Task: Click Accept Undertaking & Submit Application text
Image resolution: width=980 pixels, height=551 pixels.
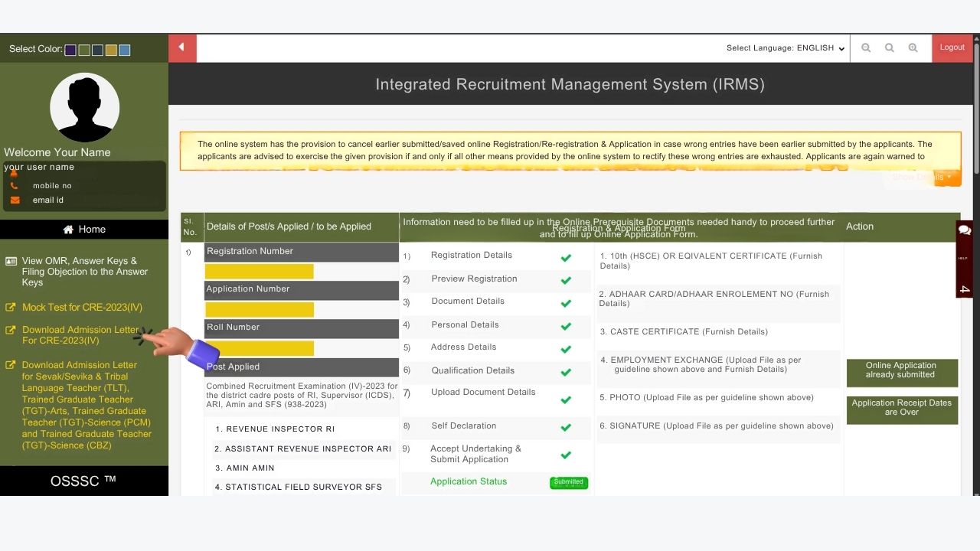Action: point(475,455)
